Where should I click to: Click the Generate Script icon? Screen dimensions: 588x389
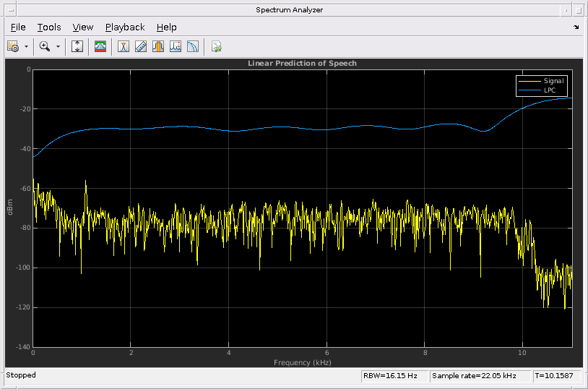[216, 46]
